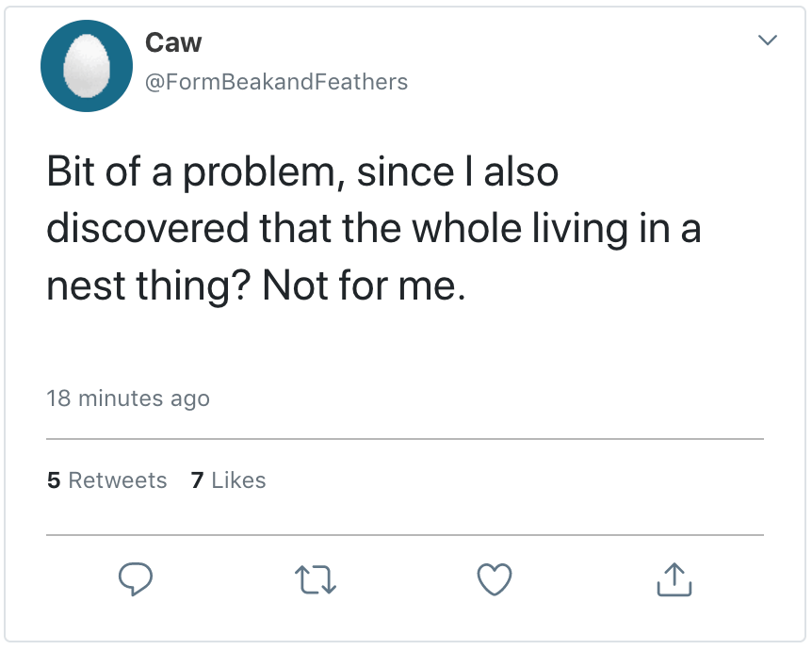Open the @FormBeakandFeathers handle link
Viewport: 812px width, 650px height.
point(276,82)
